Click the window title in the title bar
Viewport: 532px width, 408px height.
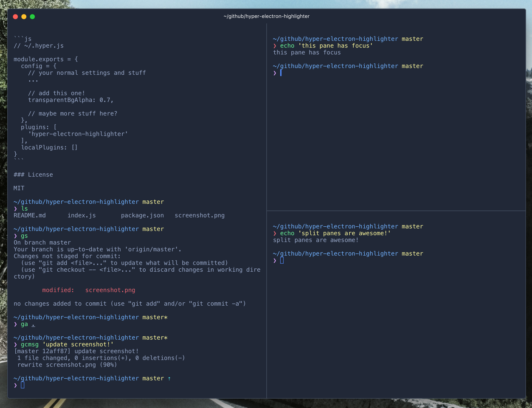coord(266,16)
